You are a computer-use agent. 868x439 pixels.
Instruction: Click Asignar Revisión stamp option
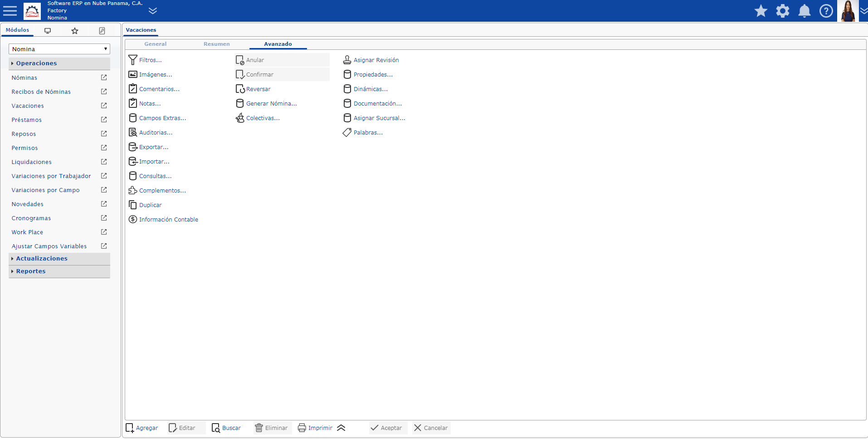click(x=371, y=60)
